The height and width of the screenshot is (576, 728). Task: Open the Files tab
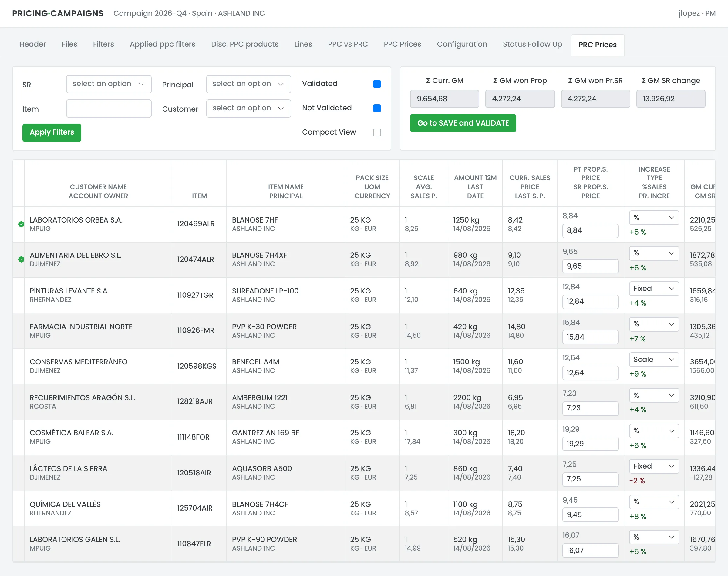[x=69, y=44]
